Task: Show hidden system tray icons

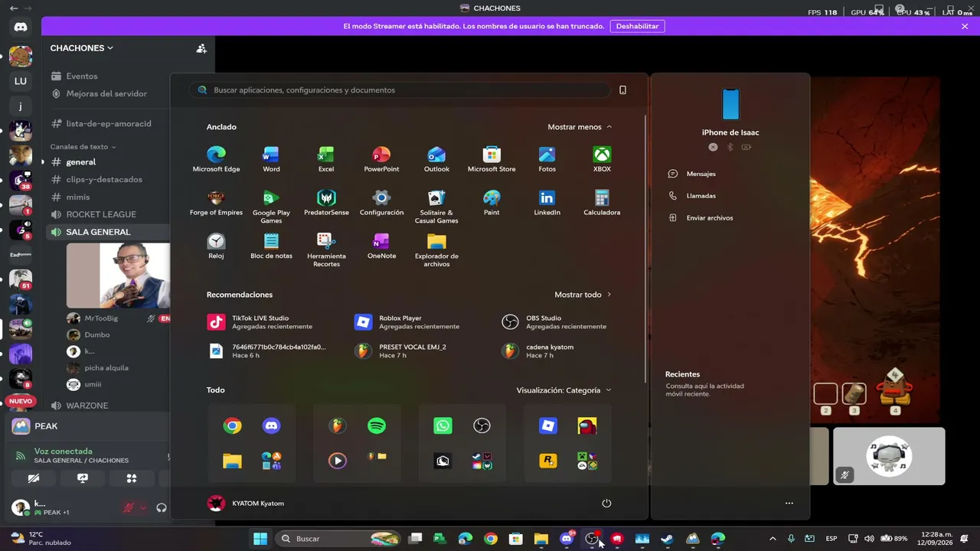Action: point(773,539)
